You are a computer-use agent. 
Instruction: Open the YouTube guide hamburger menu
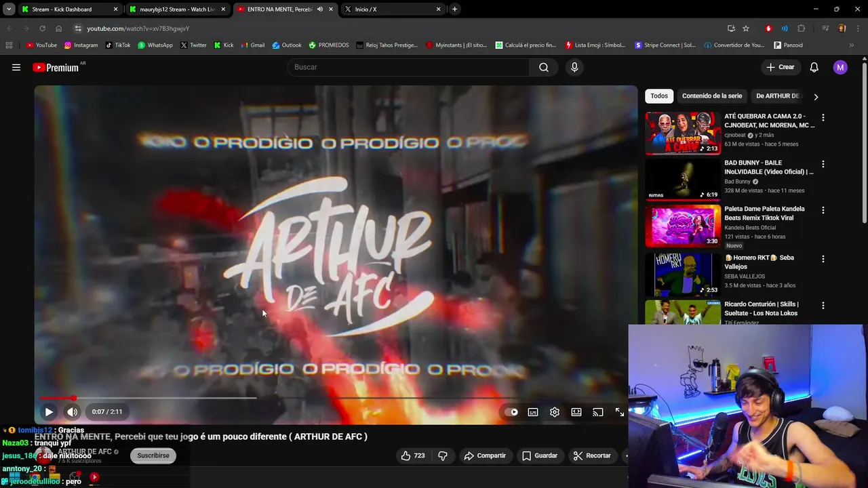16,67
